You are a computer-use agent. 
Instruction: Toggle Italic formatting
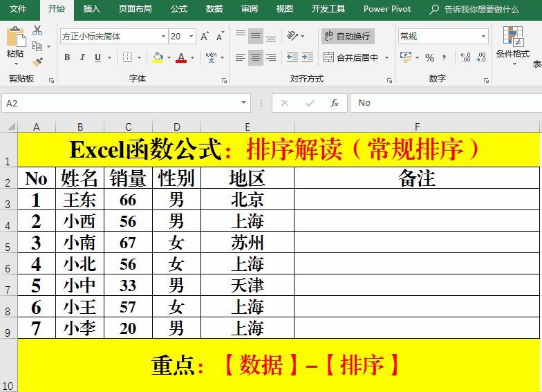click(82, 57)
